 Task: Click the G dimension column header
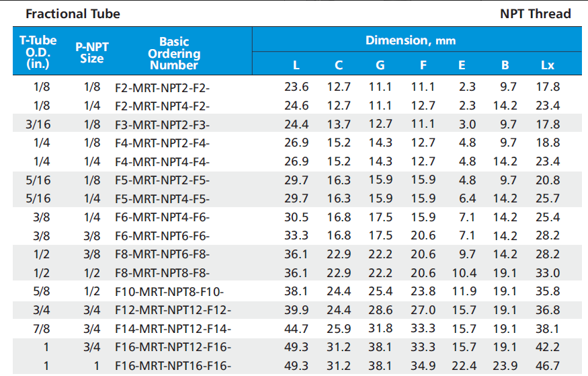pyautogui.click(x=380, y=65)
